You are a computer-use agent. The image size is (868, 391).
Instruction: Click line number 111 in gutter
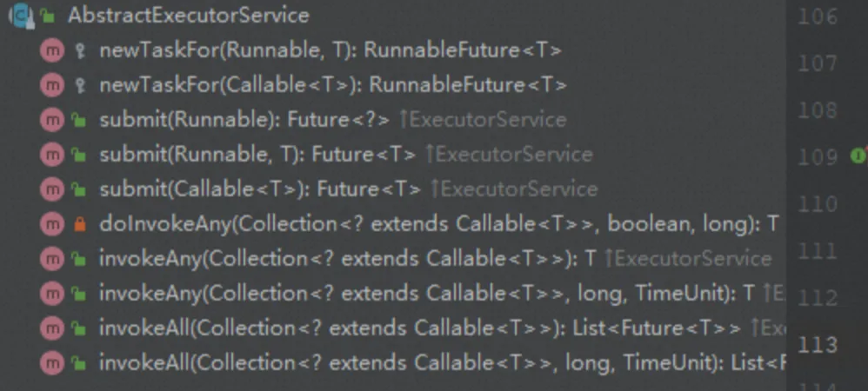click(x=817, y=251)
